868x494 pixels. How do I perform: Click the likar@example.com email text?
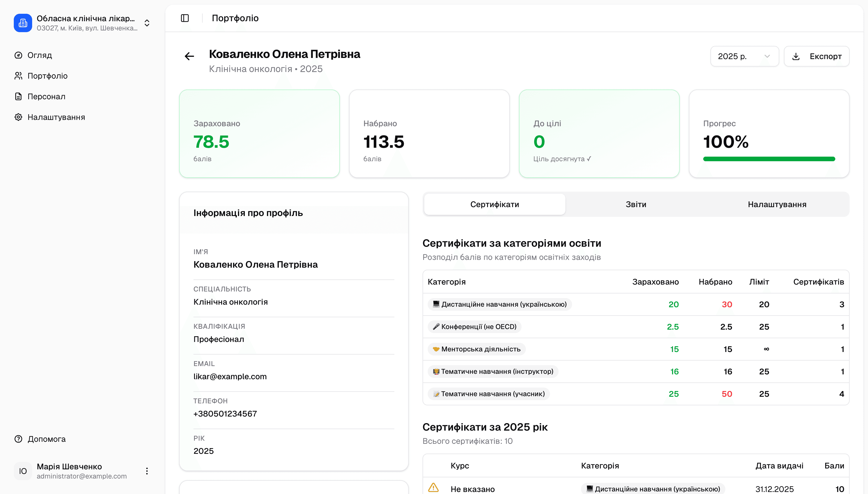230,376
